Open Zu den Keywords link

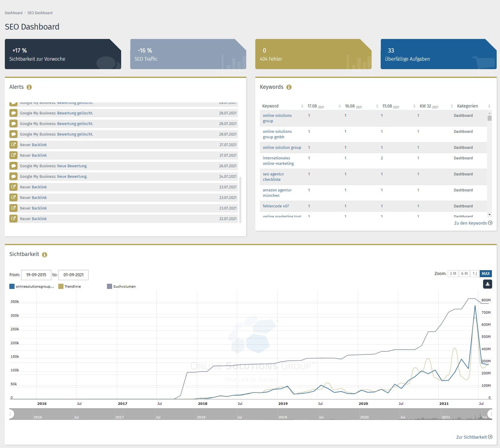470,223
